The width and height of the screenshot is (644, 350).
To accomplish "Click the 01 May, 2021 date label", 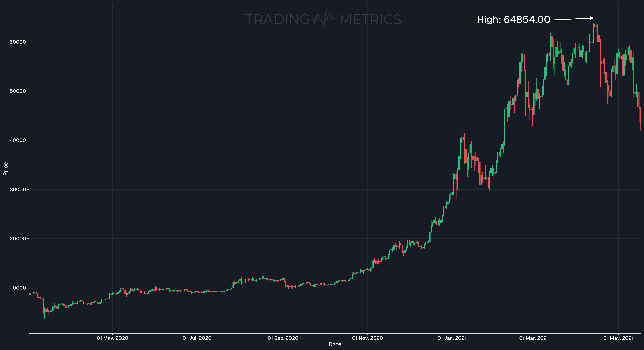I will 619,338.
